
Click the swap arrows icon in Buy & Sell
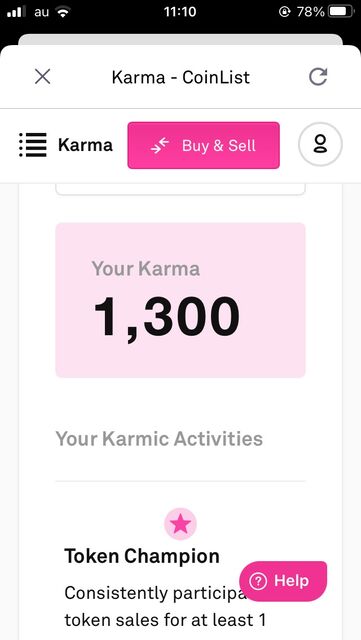click(160, 146)
